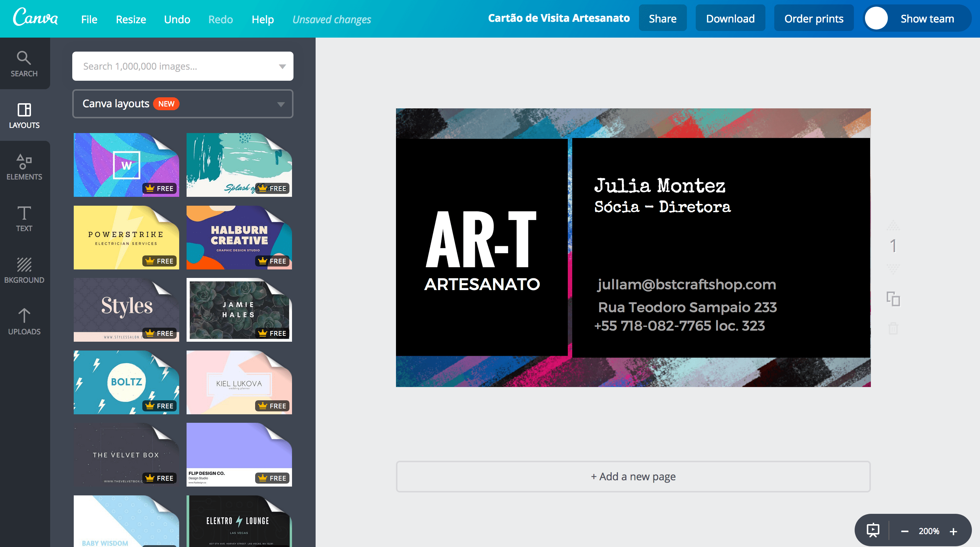Move page up with arrow icon
Image resolution: width=980 pixels, height=547 pixels.
click(x=893, y=226)
